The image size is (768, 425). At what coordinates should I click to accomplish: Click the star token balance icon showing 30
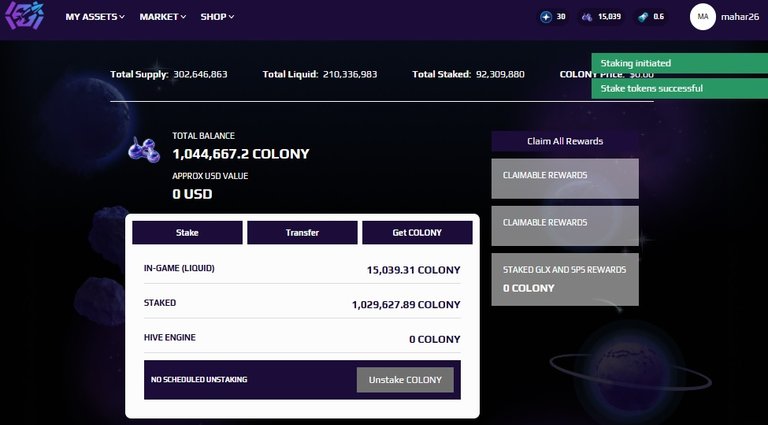point(546,17)
